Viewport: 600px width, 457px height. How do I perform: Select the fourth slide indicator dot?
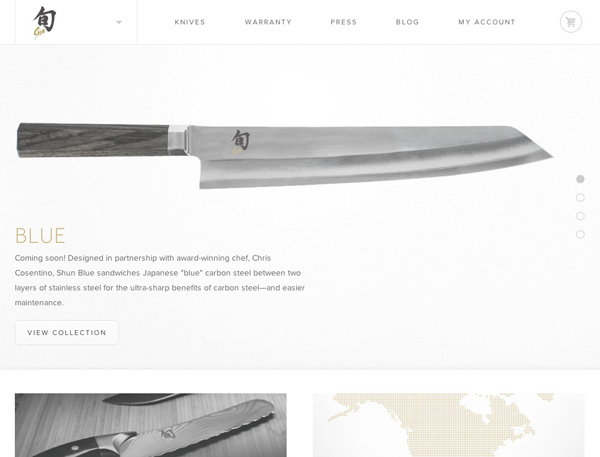pyautogui.click(x=580, y=234)
